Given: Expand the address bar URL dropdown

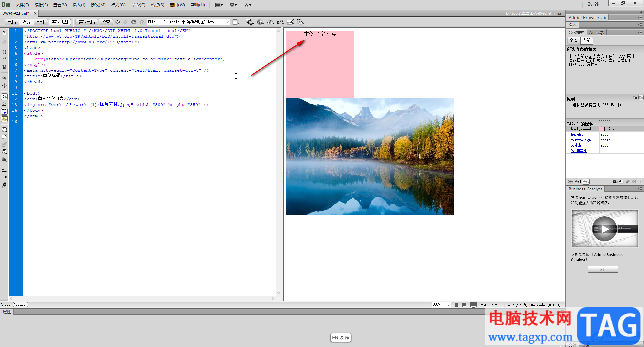Looking at the screenshot, I should (x=227, y=22).
